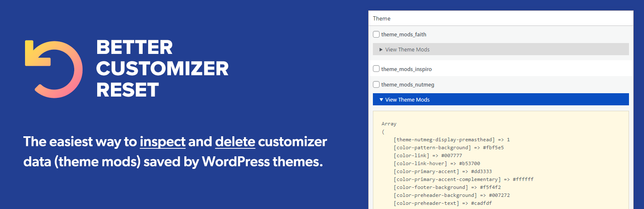The image size is (644, 209).
Task: Click the Better Customizer Reset arrow logo
Action: [53, 69]
